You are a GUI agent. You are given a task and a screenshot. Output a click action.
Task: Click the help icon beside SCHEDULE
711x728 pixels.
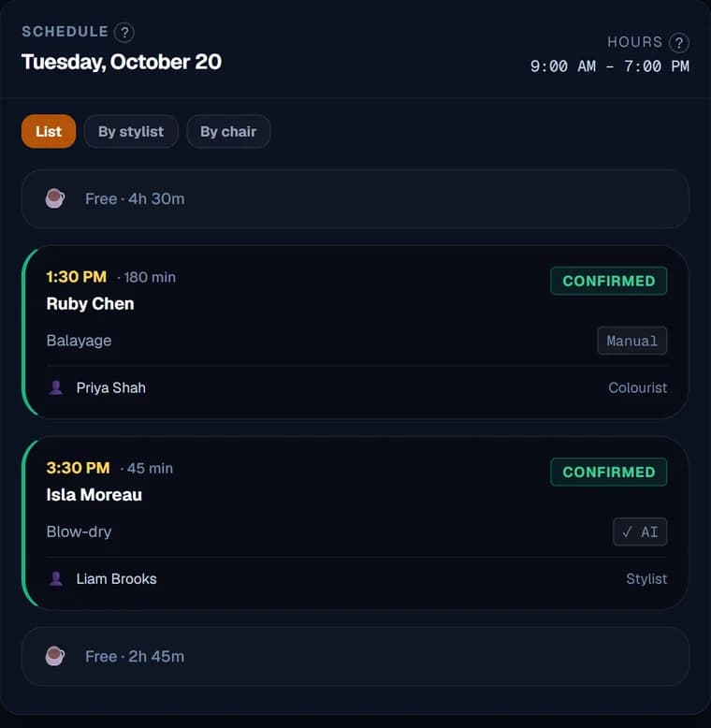pyautogui.click(x=123, y=33)
